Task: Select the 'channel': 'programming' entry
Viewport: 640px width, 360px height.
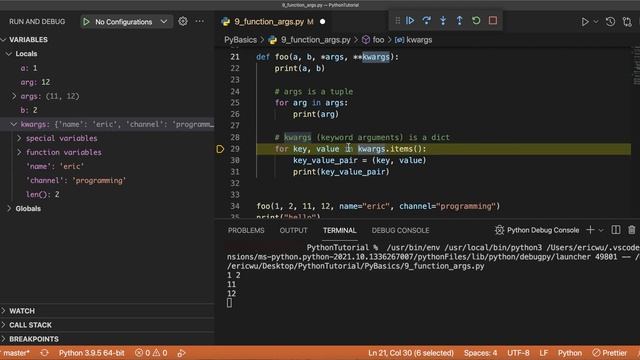Action: 76,180
